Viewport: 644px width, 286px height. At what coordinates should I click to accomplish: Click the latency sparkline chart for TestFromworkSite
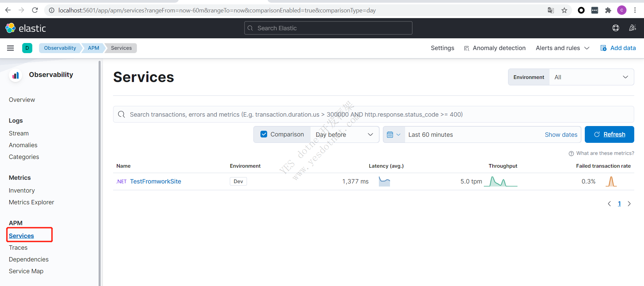(384, 181)
